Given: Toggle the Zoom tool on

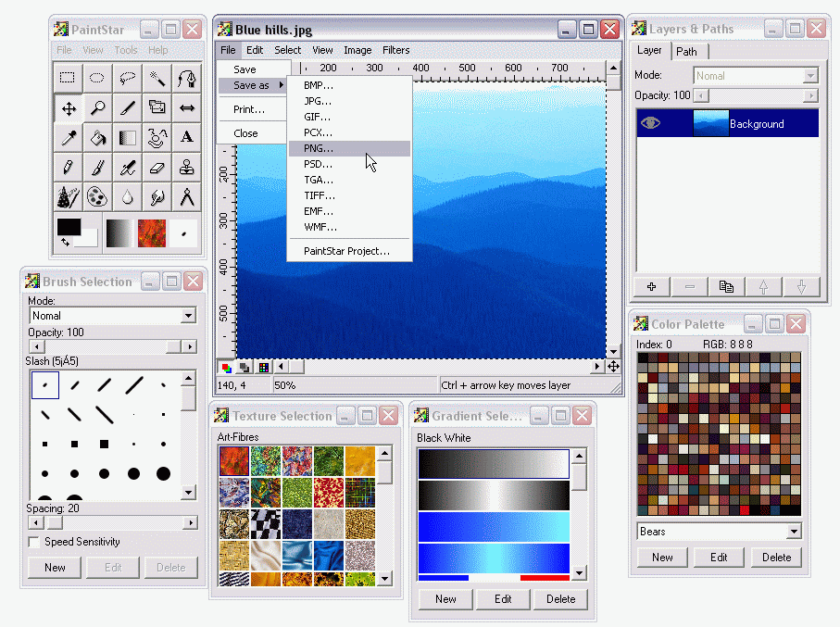Looking at the screenshot, I should tap(96, 107).
